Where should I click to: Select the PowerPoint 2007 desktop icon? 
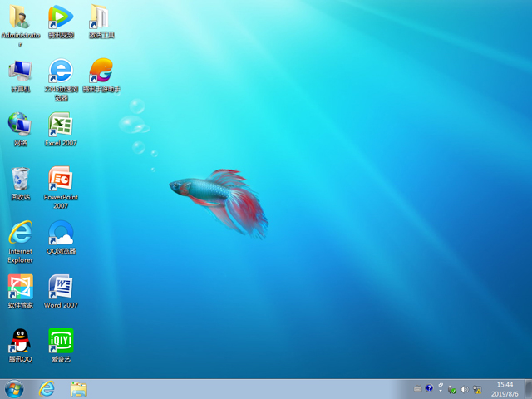click(x=60, y=179)
